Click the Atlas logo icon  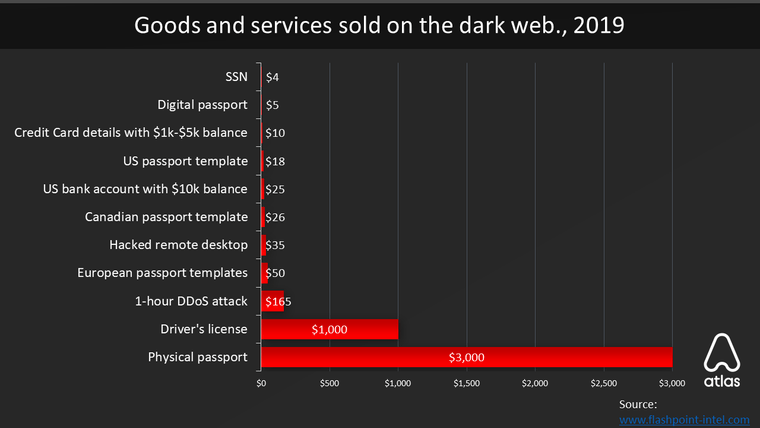click(x=722, y=360)
